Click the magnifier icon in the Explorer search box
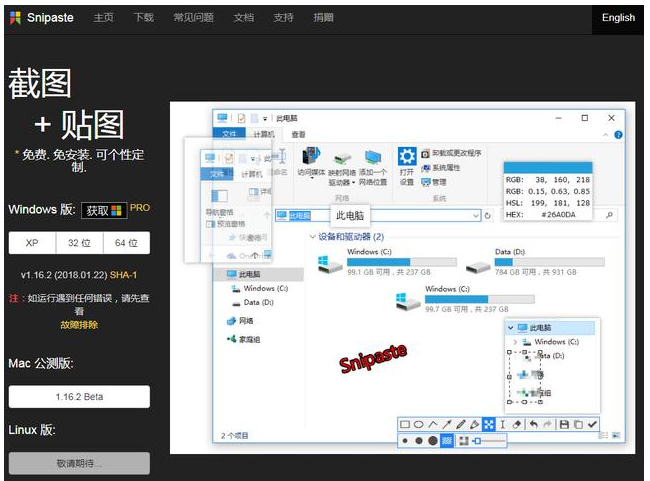The image size is (650, 481). coord(609,215)
